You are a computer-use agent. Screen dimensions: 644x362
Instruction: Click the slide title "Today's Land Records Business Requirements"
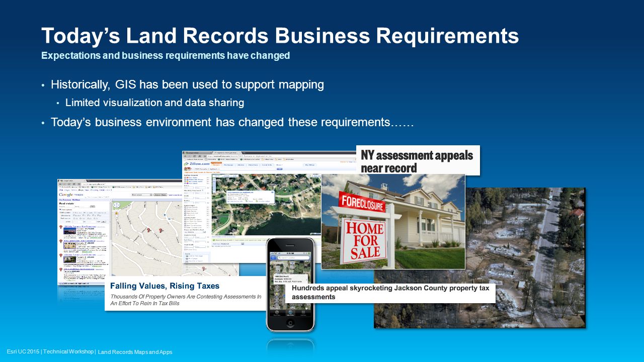[280, 36]
